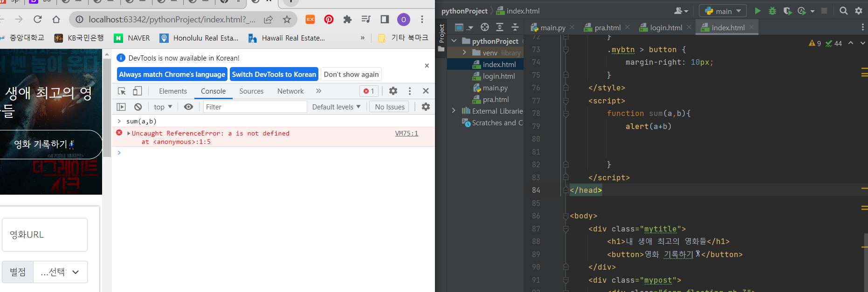Debug main with the bug icon
Image resolution: width=868 pixels, height=292 pixels.
(x=772, y=11)
